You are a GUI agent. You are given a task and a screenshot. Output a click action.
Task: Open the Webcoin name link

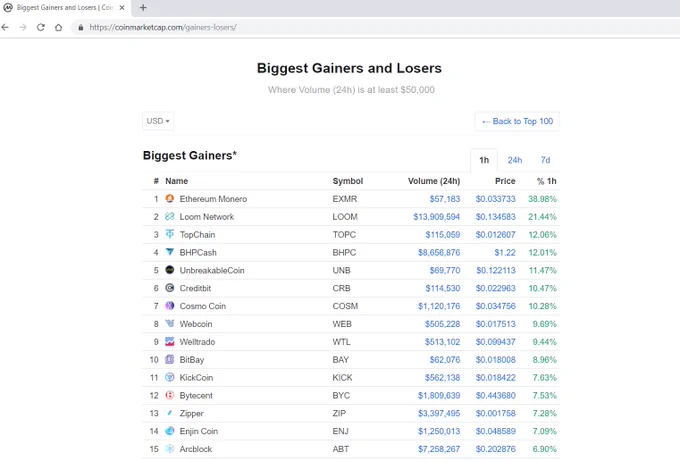(x=196, y=324)
